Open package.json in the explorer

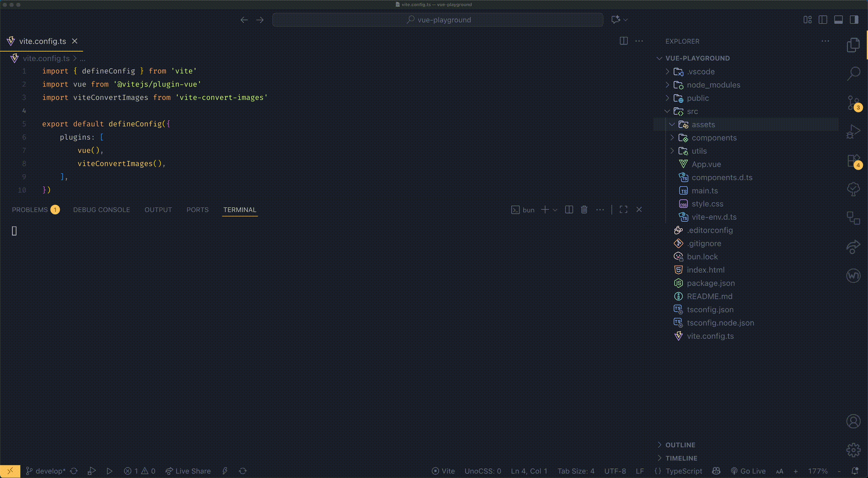[x=711, y=283]
